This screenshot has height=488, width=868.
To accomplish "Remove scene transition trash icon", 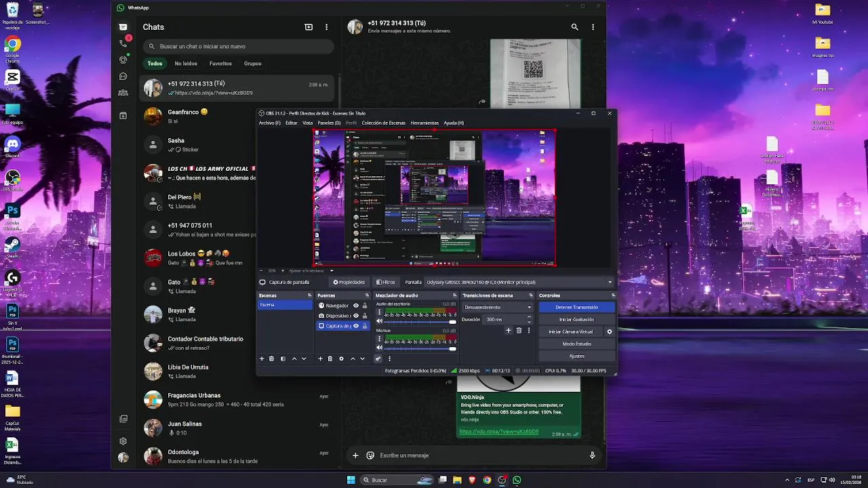I will [519, 331].
